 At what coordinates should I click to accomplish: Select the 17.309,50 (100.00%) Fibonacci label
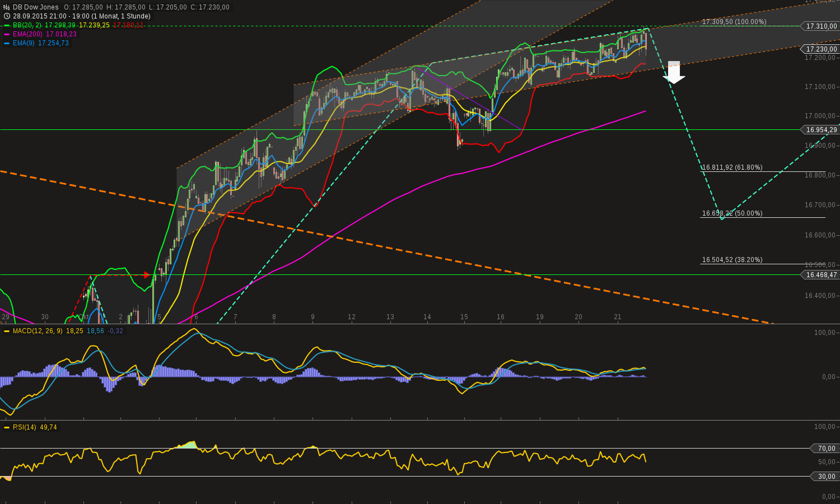(x=734, y=22)
